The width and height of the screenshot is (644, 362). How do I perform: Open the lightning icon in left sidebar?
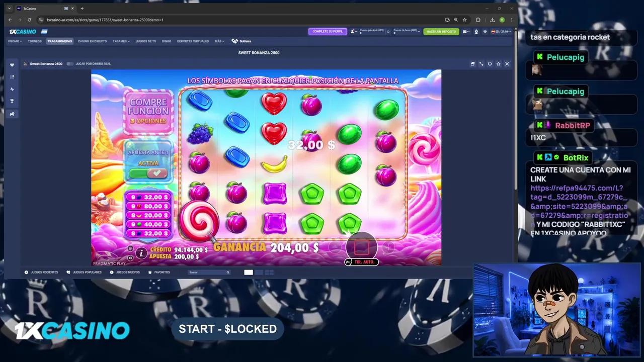pos(12,89)
